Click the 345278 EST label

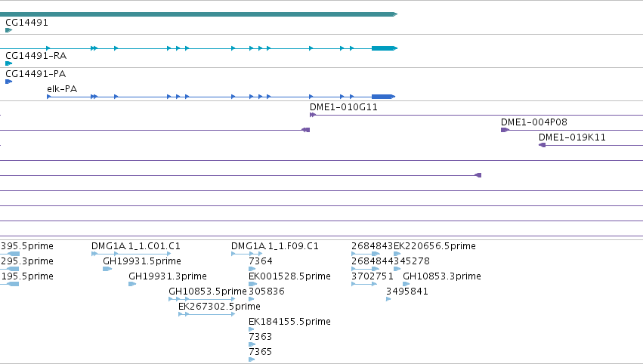(412, 261)
